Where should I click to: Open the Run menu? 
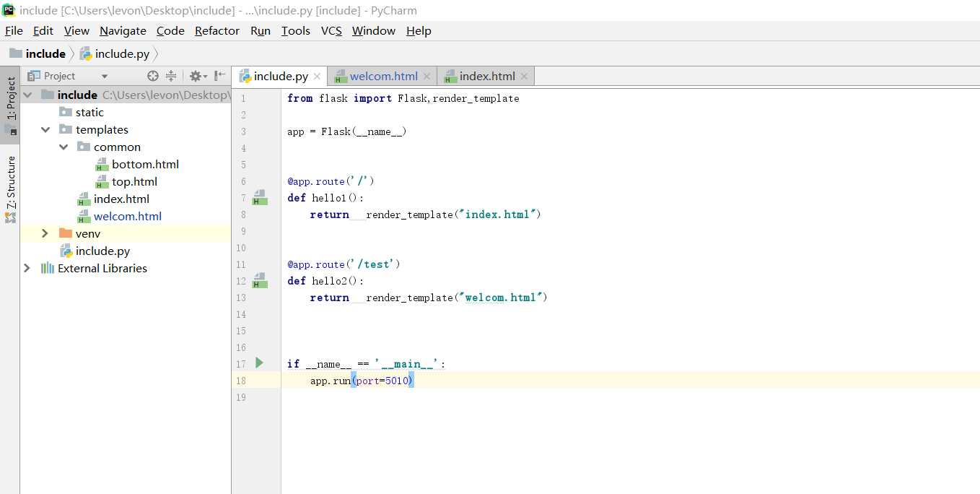261,30
